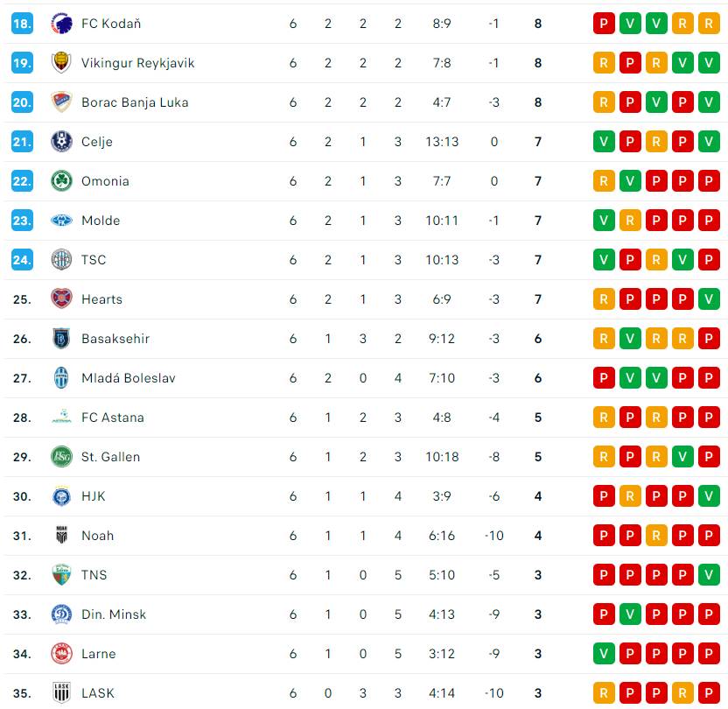Click the LASK striped logo
The width and height of the screenshot is (728, 709).
point(61,693)
